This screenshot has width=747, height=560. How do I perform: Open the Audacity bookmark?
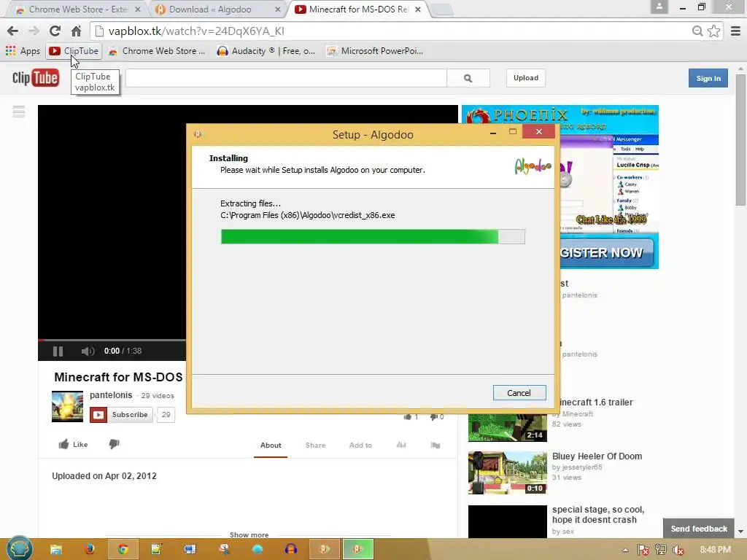pos(266,51)
